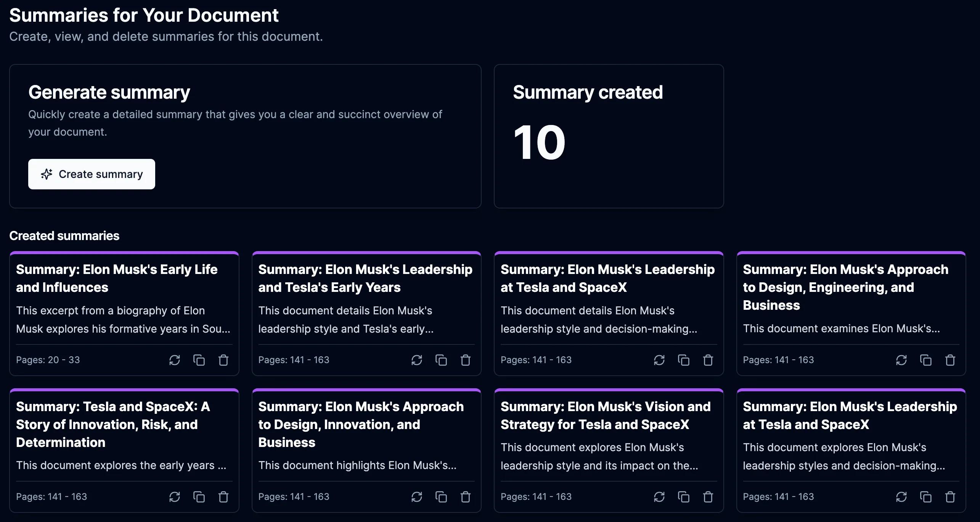Open the Tesla and SpaceX: A Story of Innovation title
This screenshot has height=522, width=980.
113,424
